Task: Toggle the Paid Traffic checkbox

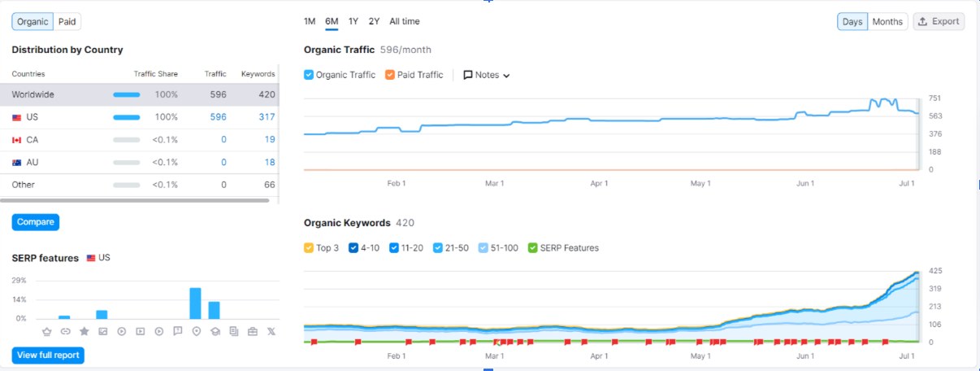Action: click(390, 75)
